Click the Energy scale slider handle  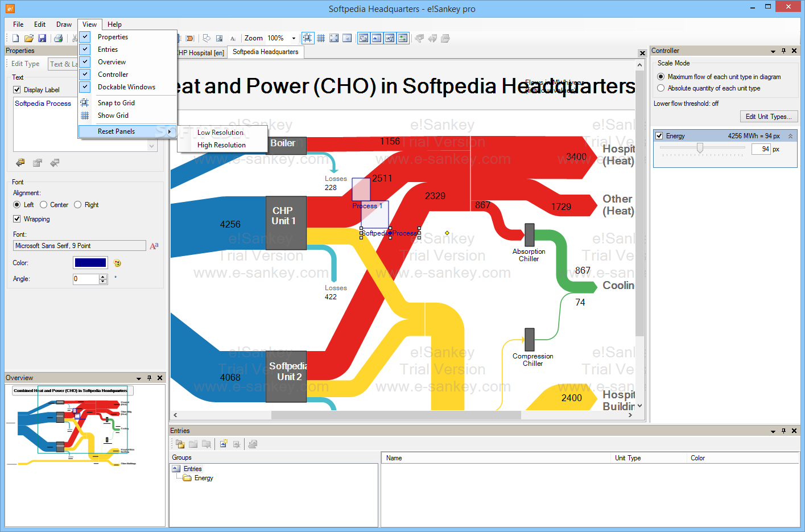tap(700, 148)
